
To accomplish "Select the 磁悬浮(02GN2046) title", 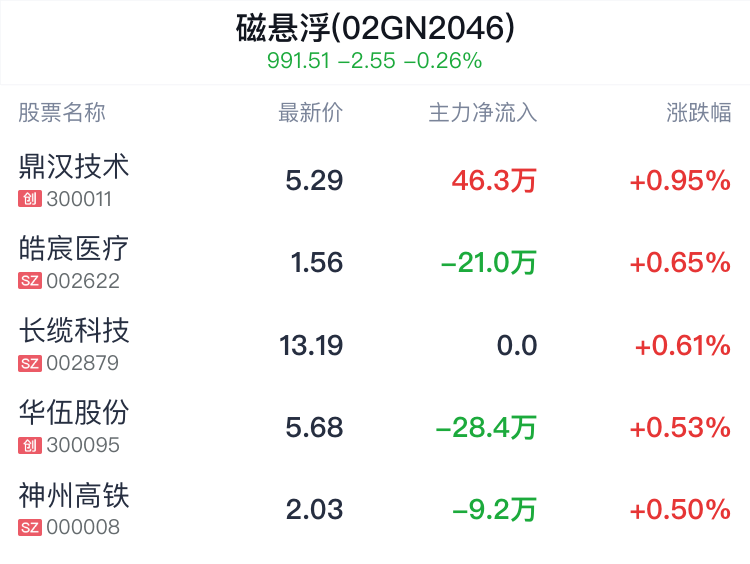I will [375, 28].
